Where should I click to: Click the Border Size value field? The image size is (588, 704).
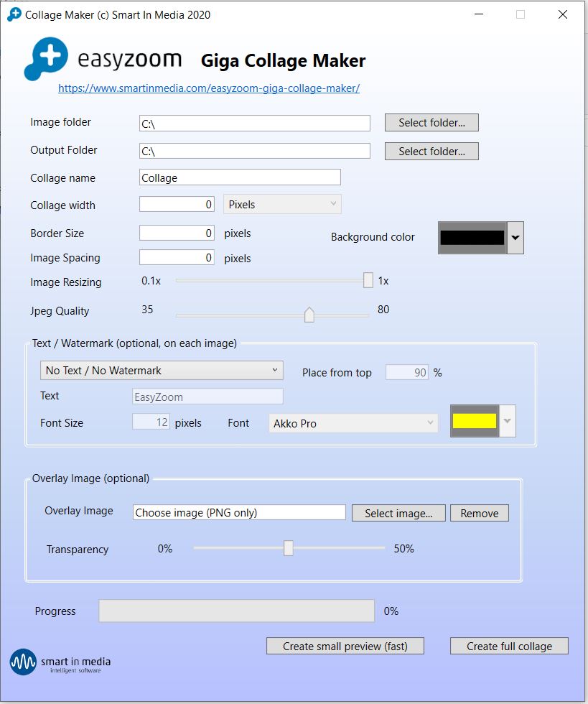point(177,233)
